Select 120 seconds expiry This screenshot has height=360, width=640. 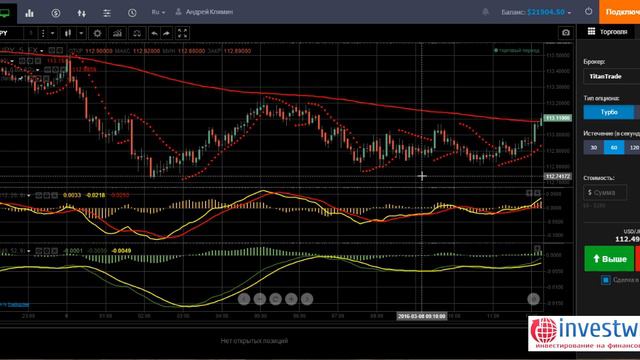(x=632, y=147)
